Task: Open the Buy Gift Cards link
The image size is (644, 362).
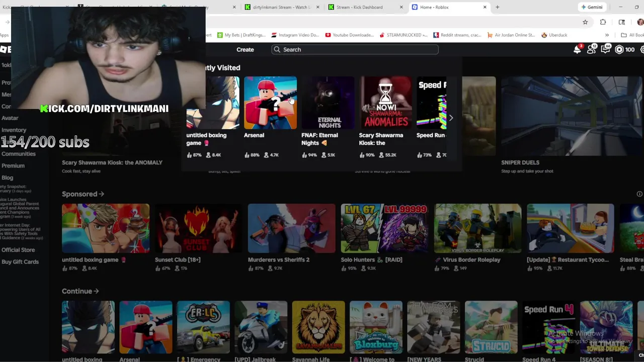Action: 20,262
